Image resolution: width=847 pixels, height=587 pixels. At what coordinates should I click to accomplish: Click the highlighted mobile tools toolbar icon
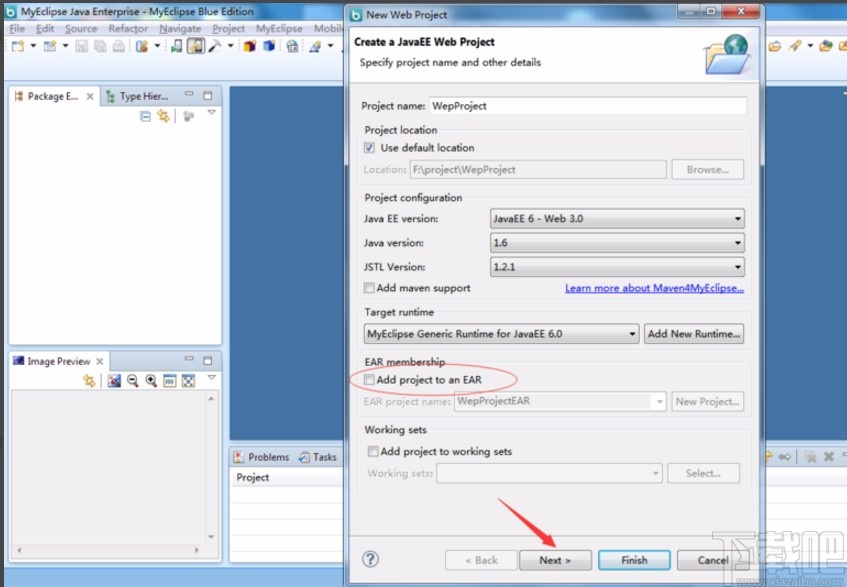click(x=196, y=46)
